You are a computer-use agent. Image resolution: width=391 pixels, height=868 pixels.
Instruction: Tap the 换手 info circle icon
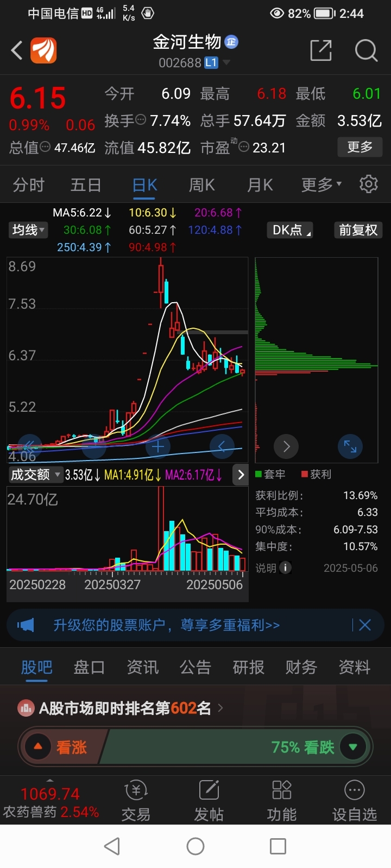coord(141,120)
